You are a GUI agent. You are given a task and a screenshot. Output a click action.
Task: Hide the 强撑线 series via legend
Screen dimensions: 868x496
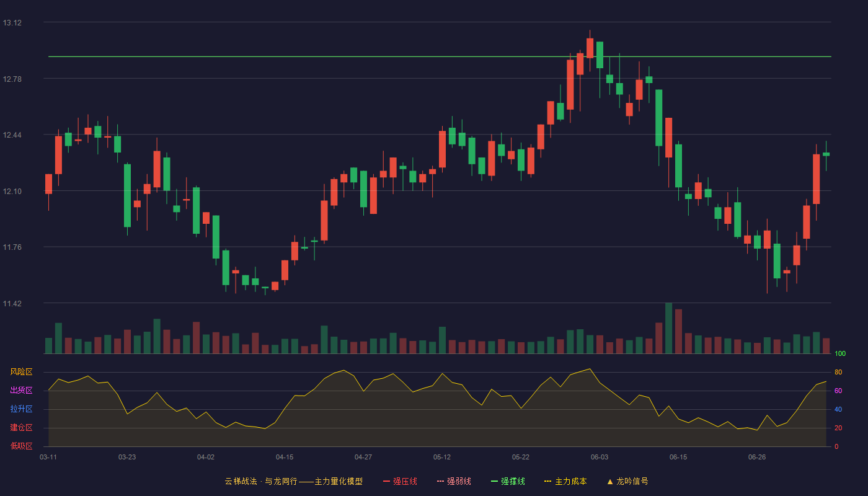(x=508, y=481)
